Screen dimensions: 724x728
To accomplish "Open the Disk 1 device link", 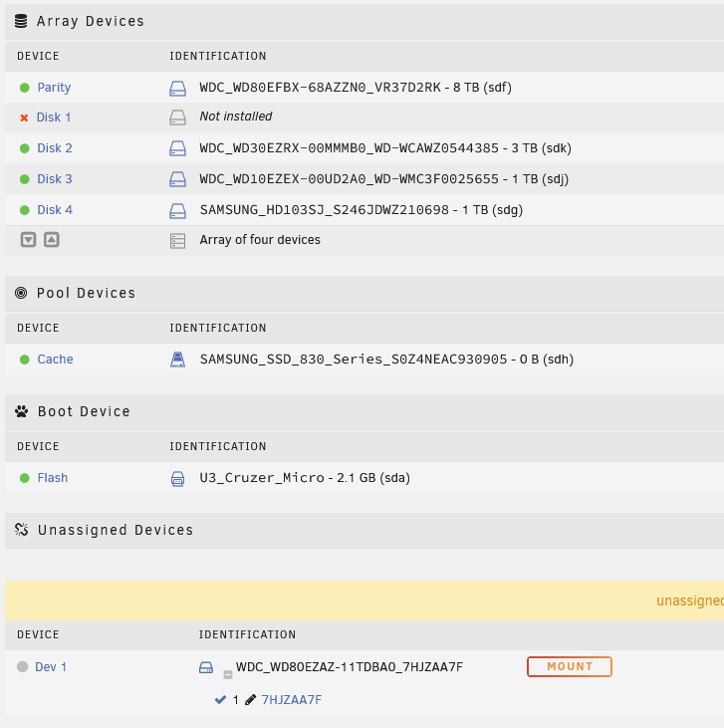I will coord(54,117).
